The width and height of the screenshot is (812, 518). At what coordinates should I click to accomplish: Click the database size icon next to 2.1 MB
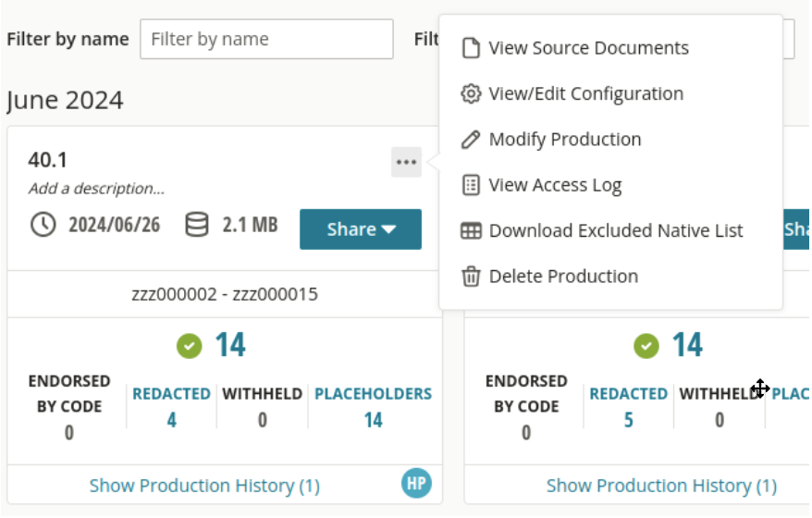(x=197, y=225)
